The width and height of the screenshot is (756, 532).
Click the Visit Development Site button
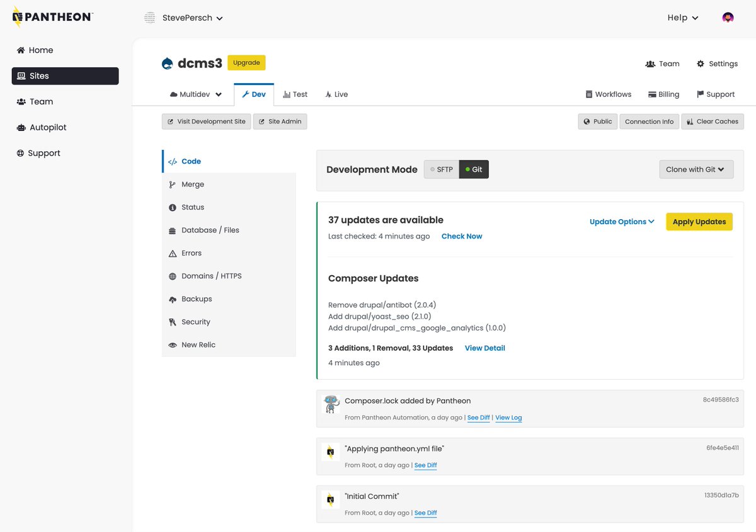point(207,122)
